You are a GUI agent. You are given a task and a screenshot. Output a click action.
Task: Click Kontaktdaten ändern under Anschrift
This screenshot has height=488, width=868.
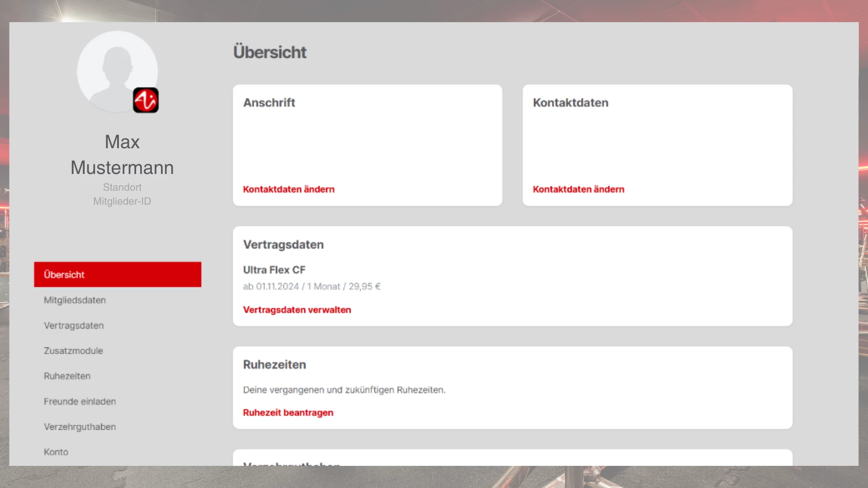coord(288,189)
